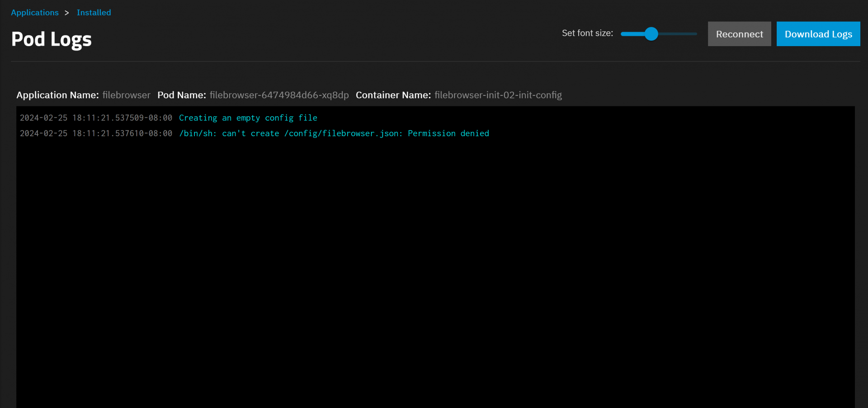868x408 pixels.
Task: Click the container name filebrowser-init-02-init-config
Action: coord(498,95)
